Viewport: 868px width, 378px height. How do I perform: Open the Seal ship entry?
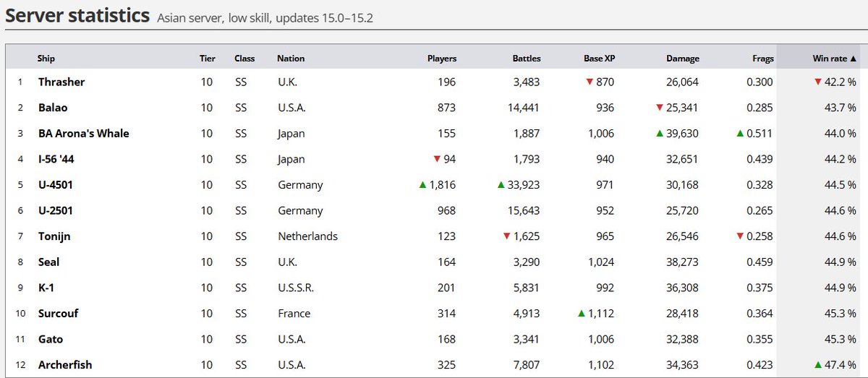click(49, 262)
